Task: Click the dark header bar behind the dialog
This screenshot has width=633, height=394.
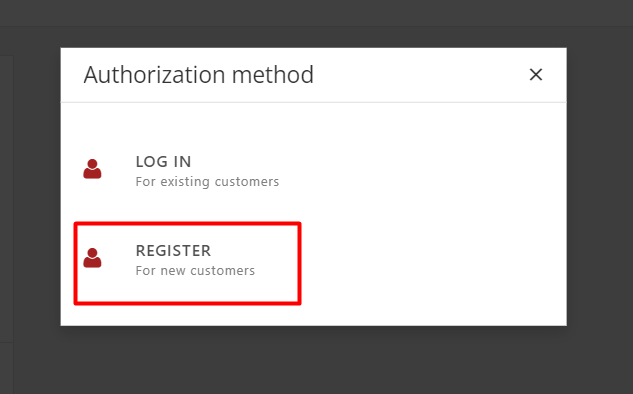Action: tap(316, 13)
